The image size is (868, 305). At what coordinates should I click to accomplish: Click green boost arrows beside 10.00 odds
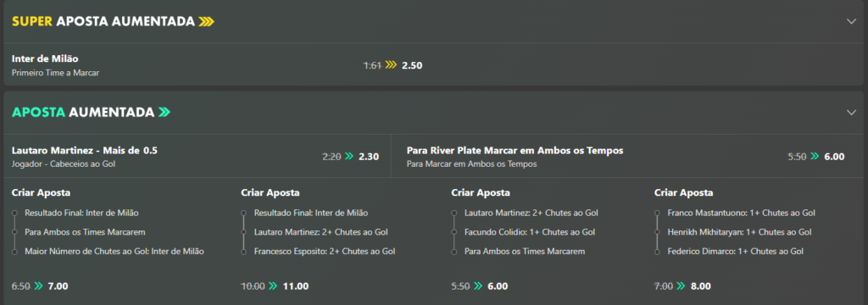coord(273,286)
